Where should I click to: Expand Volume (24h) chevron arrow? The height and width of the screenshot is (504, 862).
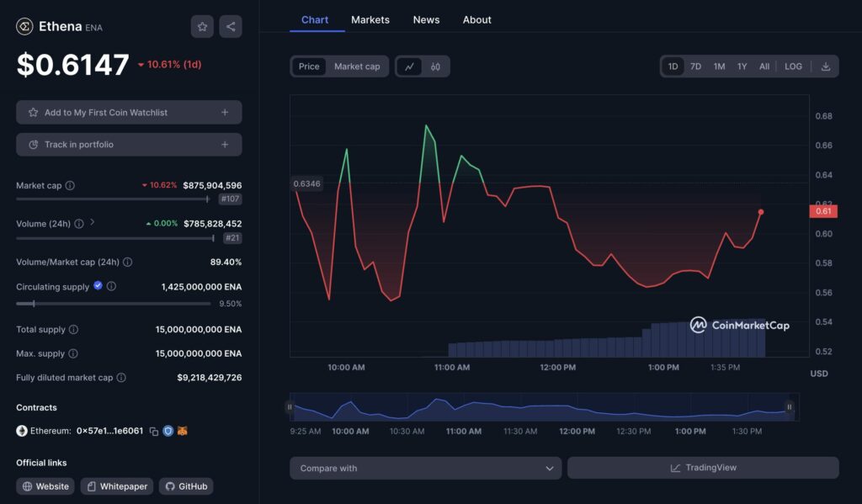click(93, 223)
